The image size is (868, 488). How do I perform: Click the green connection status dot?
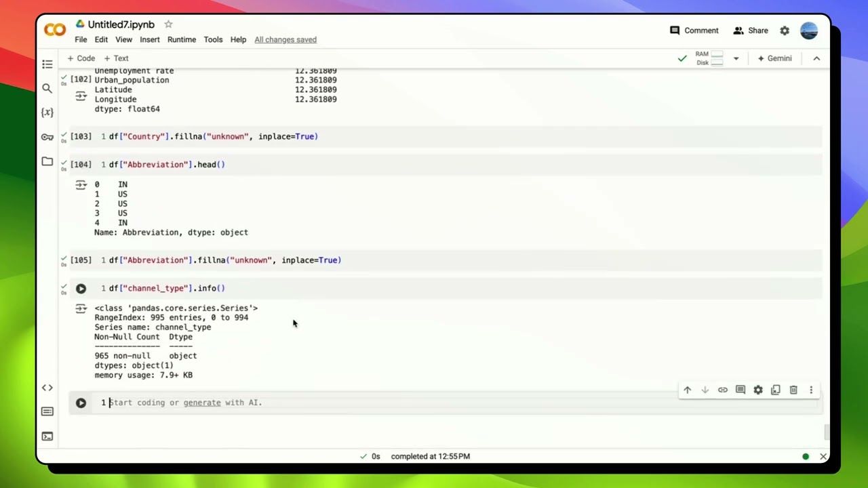pos(806,456)
